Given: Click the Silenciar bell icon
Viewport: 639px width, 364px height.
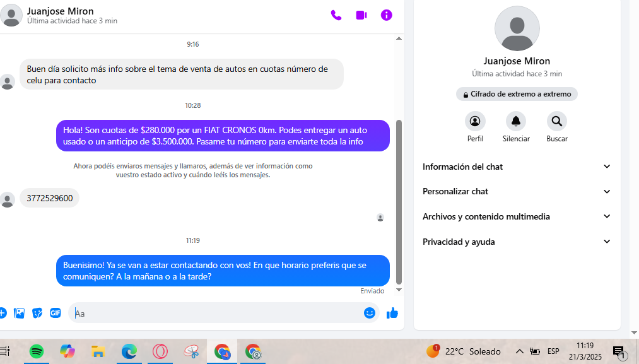Looking at the screenshot, I should click(516, 121).
